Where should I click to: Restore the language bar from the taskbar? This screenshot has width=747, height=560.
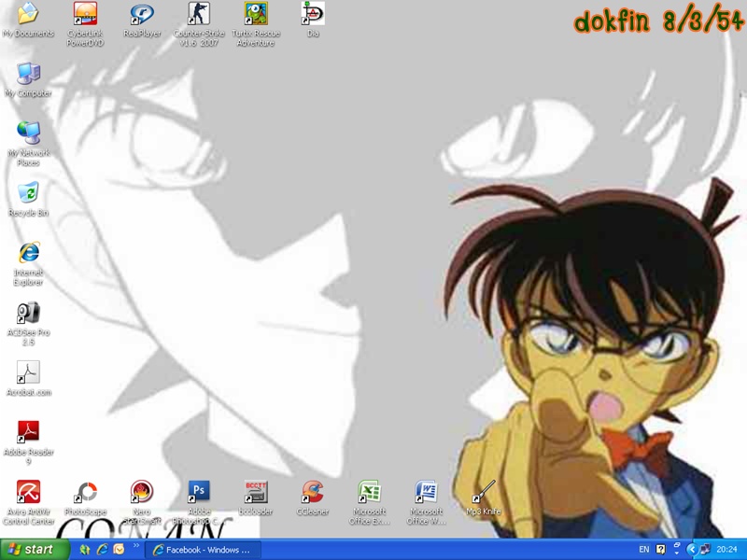pyautogui.click(x=677, y=545)
